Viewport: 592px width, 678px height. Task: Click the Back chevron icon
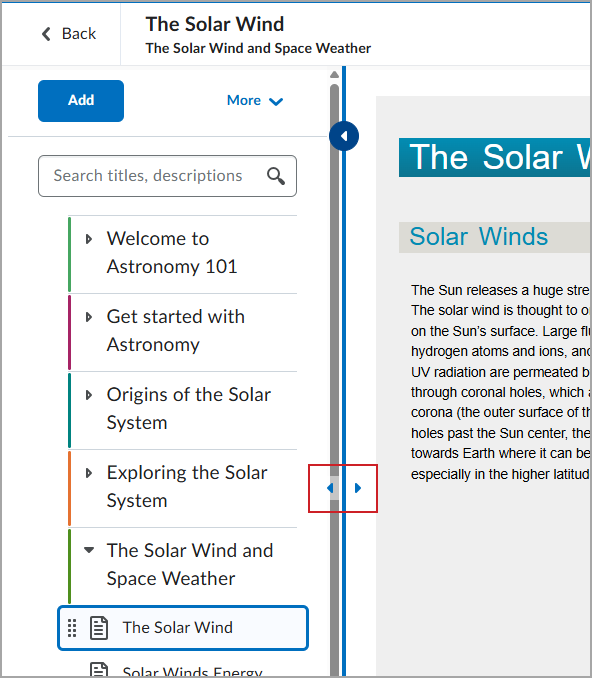46,34
